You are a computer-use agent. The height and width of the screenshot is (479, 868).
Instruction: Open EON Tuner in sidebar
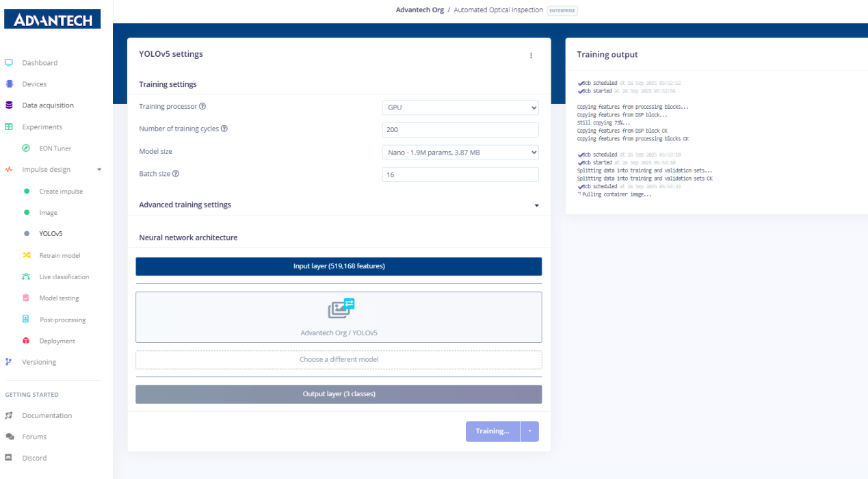[x=55, y=148]
